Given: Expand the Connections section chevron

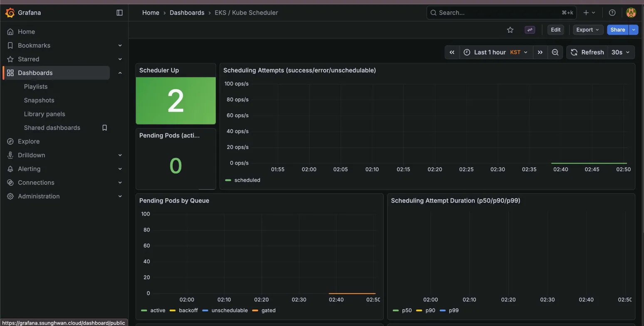Looking at the screenshot, I should click(120, 183).
